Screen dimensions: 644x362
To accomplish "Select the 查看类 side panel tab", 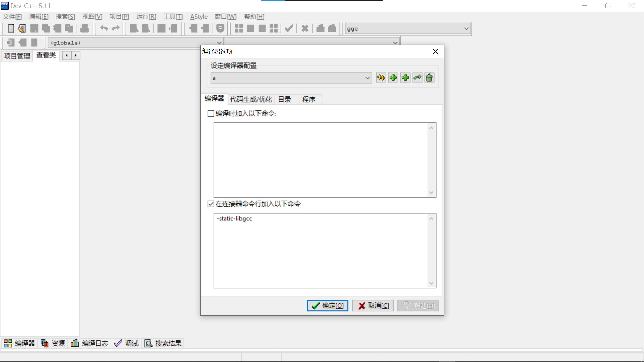I will coord(46,55).
